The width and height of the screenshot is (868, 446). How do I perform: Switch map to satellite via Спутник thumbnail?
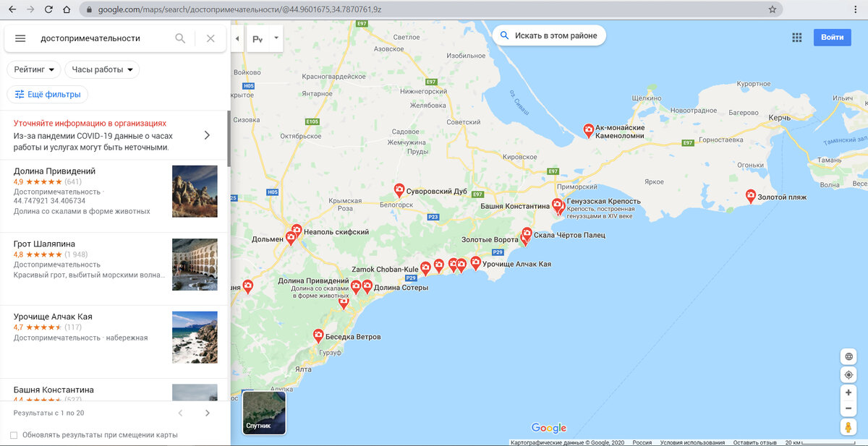[263, 413]
